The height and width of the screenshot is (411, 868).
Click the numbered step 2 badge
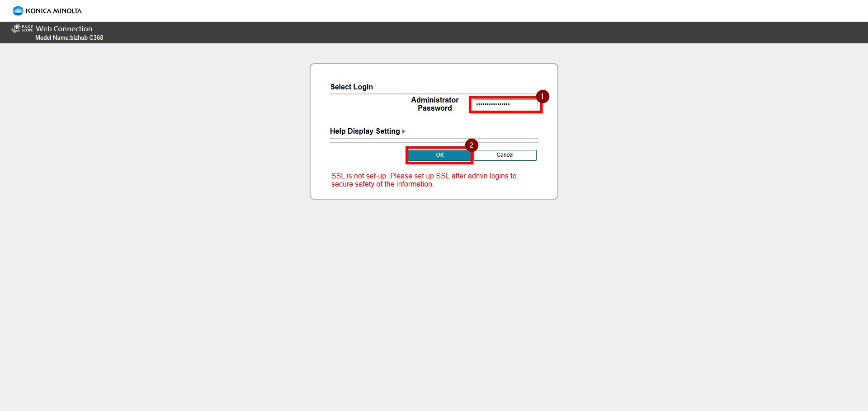[471, 145]
